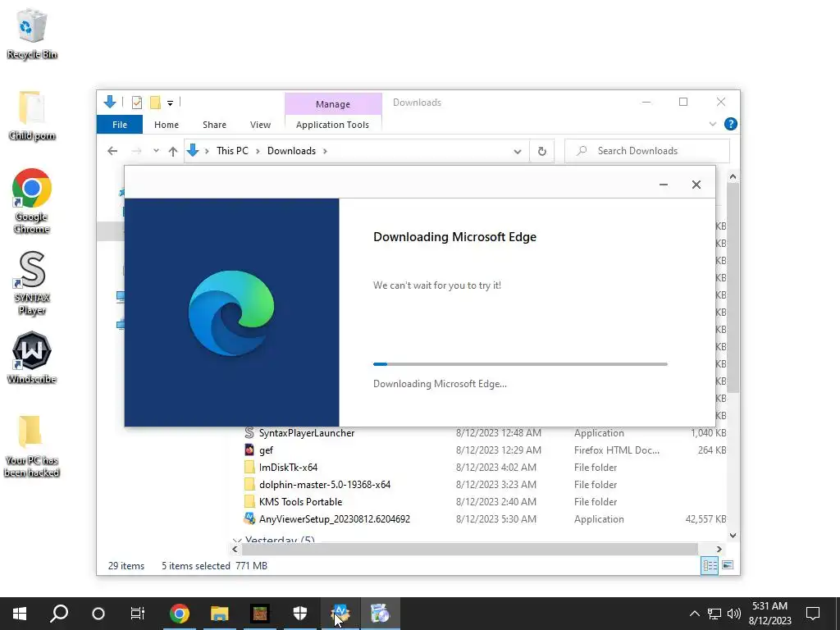Select AnyViewerSetup_20230812.6204692 application
Image resolution: width=840 pixels, height=630 pixels.
(335, 518)
